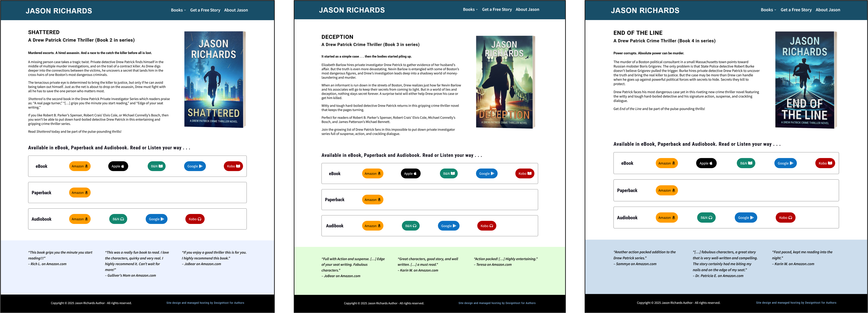The width and height of the screenshot is (868, 313).
Task: Open About Jason on Deception page
Action: [x=527, y=9]
